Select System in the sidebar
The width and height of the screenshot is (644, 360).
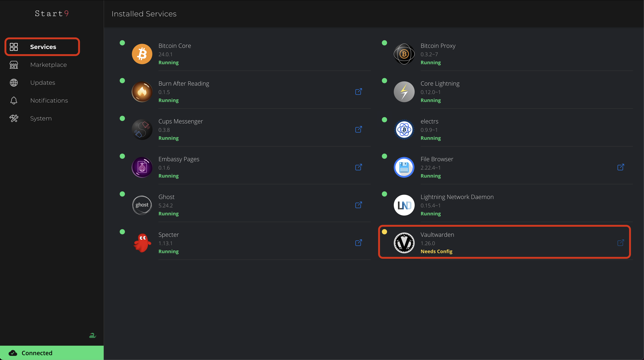(41, 118)
